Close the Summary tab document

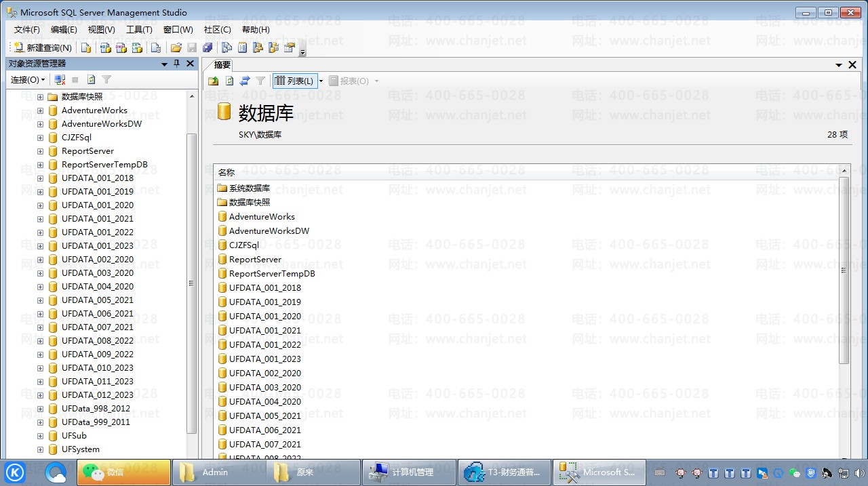[852, 65]
